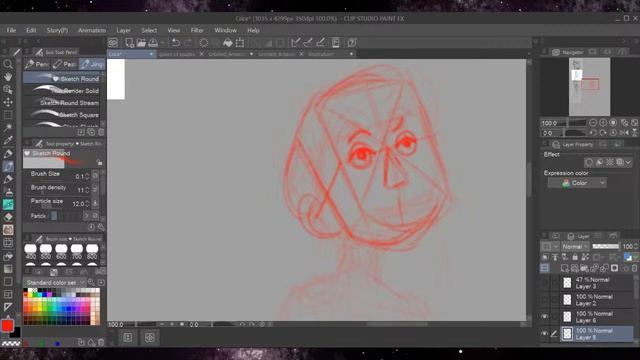Select the Auto select magic wand tool
This screenshot has width=640, height=360.
(8, 128)
